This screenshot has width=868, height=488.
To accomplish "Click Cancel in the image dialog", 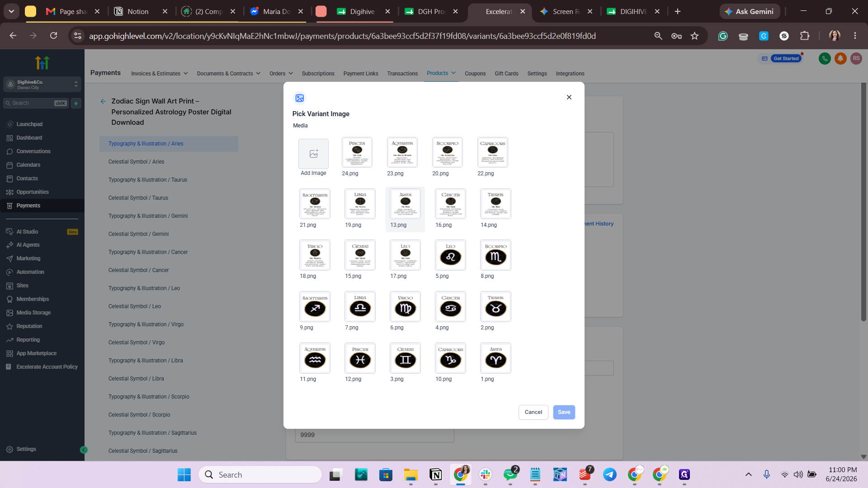I will click(x=533, y=412).
